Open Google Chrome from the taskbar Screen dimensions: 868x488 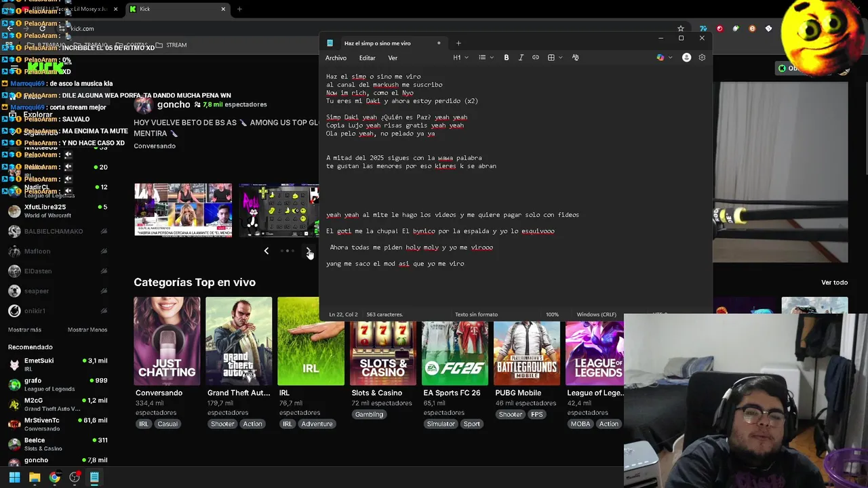(x=54, y=477)
